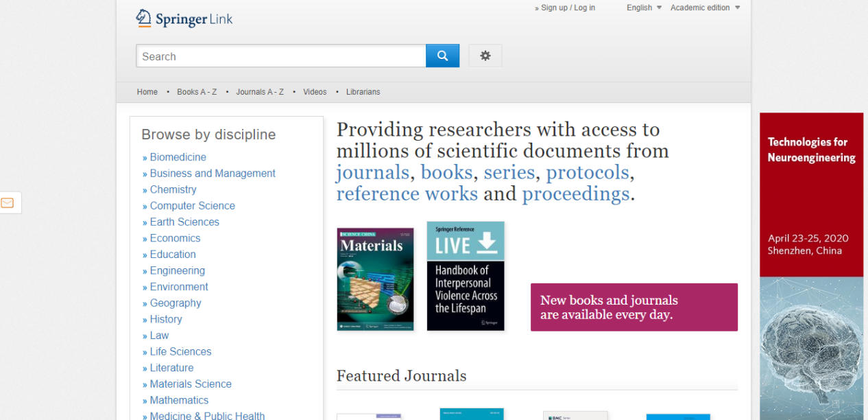Open the Science China Materials cover
This screenshot has width=868, height=420.
375,279
